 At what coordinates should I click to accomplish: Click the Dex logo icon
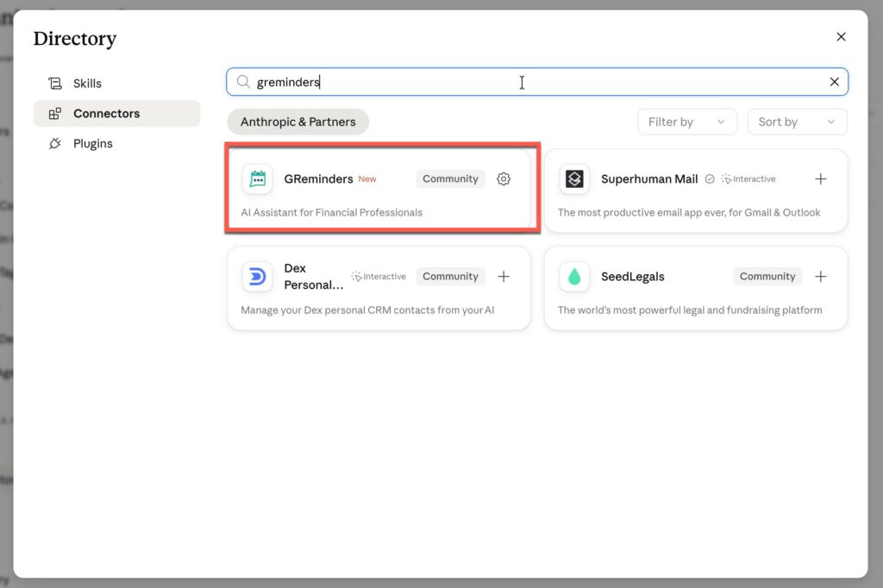pos(257,277)
